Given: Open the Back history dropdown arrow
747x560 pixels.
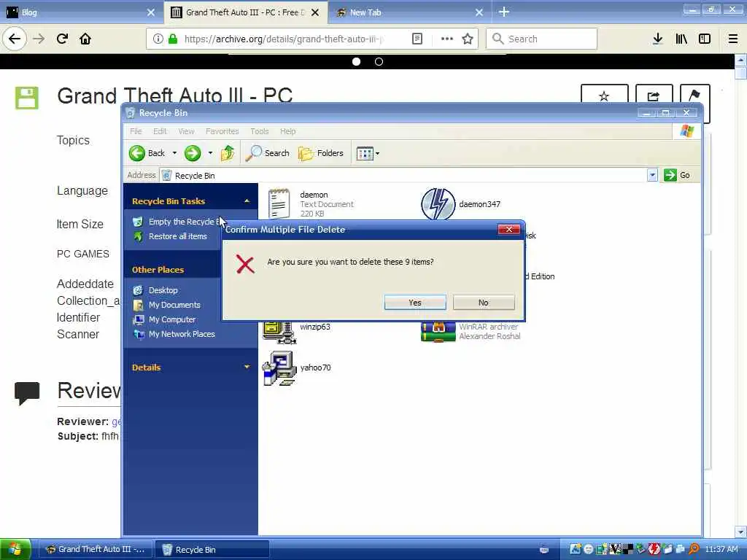Looking at the screenshot, I should pos(174,153).
